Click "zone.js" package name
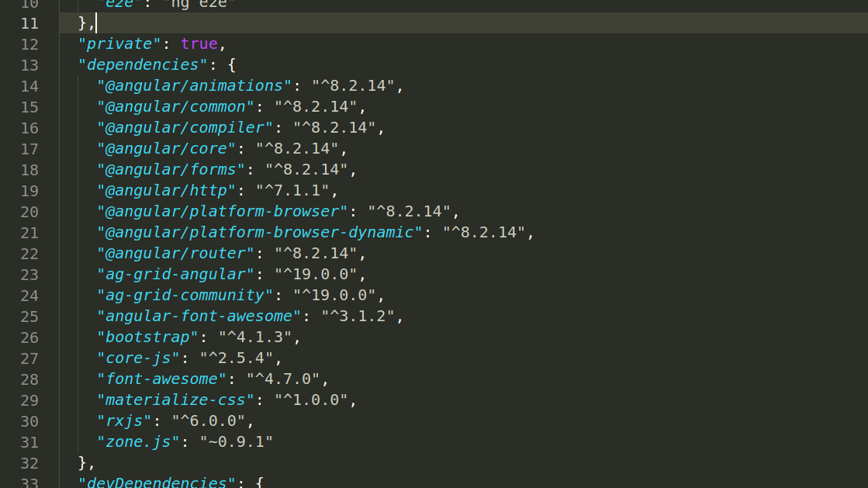868x488 pixels. click(x=138, y=442)
